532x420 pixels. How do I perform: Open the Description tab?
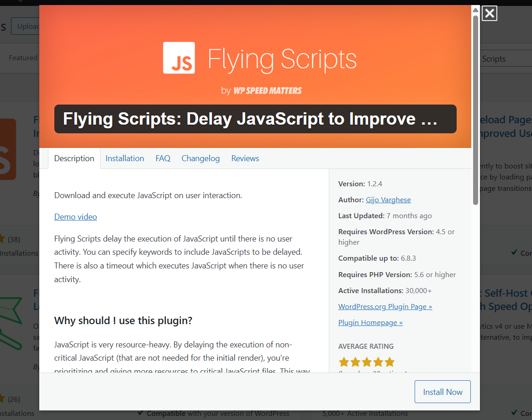point(74,158)
